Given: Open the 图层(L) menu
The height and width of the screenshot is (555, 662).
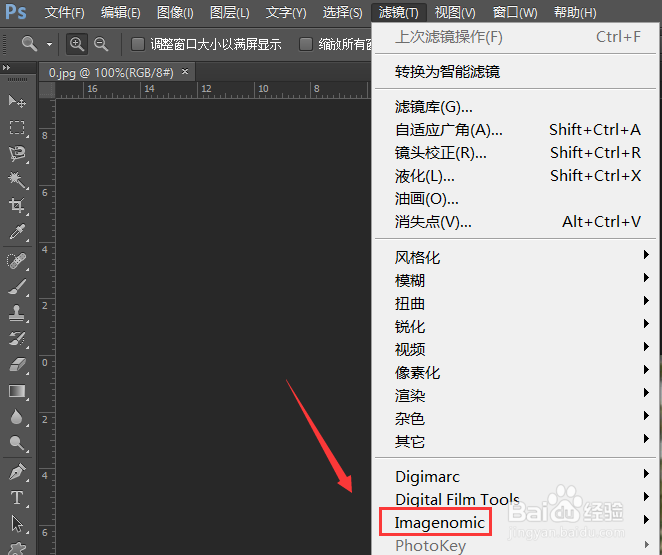Looking at the screenshot, I should (x=230, y=13).
